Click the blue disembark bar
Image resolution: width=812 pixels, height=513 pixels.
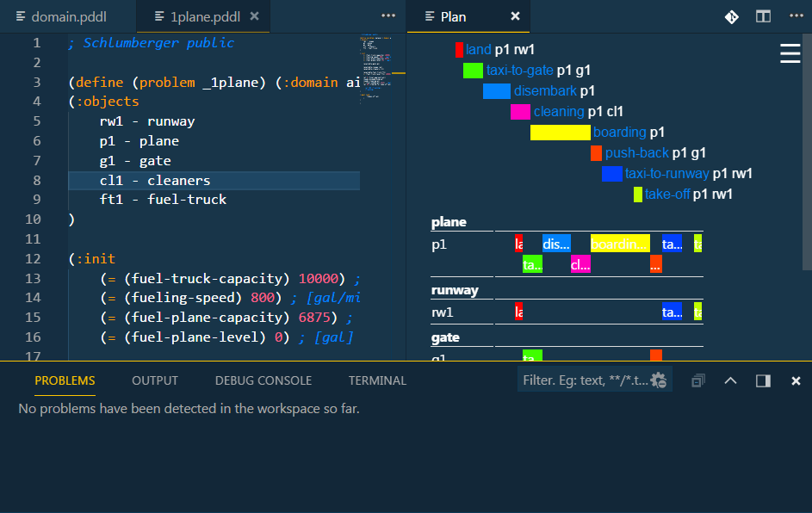497,91
